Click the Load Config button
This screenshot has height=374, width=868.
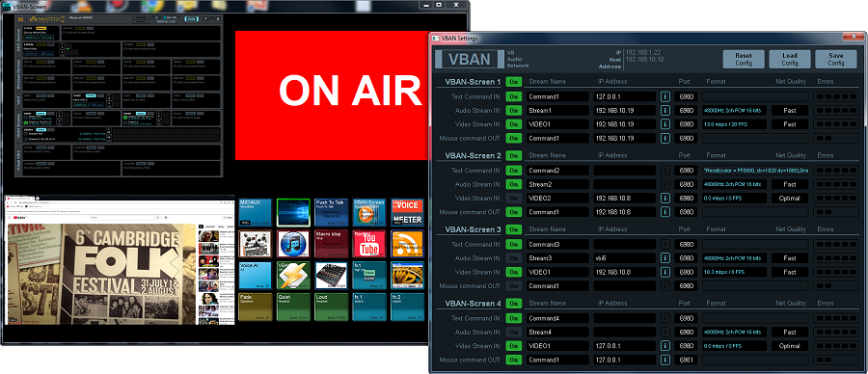click(x=789, y=59)
